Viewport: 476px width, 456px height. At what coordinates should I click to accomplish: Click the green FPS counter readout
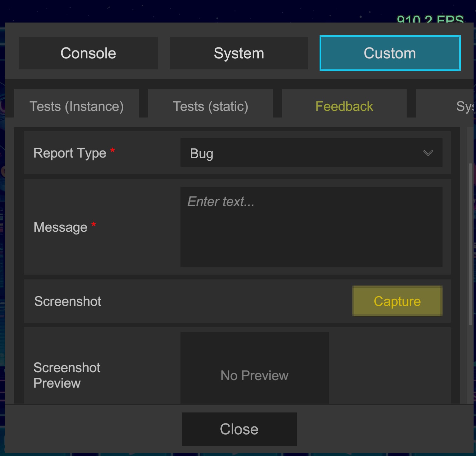pos(430,19)
